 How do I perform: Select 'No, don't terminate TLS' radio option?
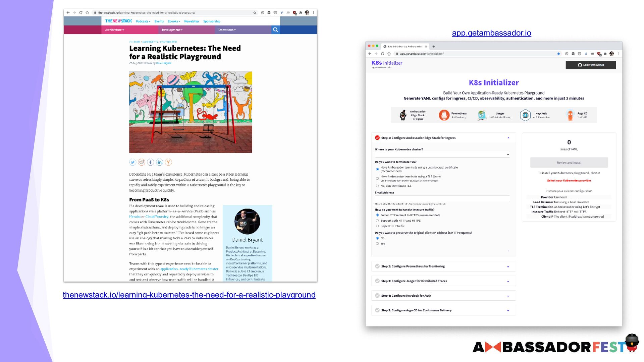(x=377, y=186)
